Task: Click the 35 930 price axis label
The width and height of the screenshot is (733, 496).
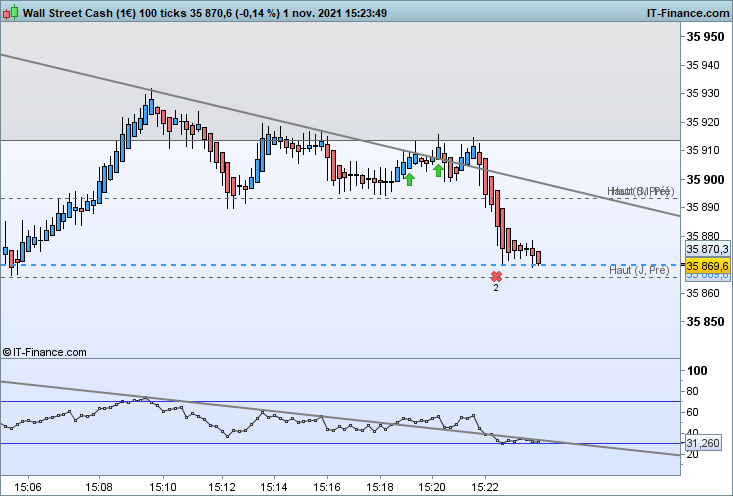Action: click(x=703, y=93)
